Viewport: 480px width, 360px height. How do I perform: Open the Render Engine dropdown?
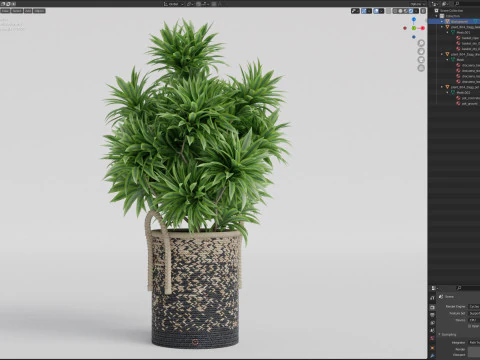click(474, 307)
